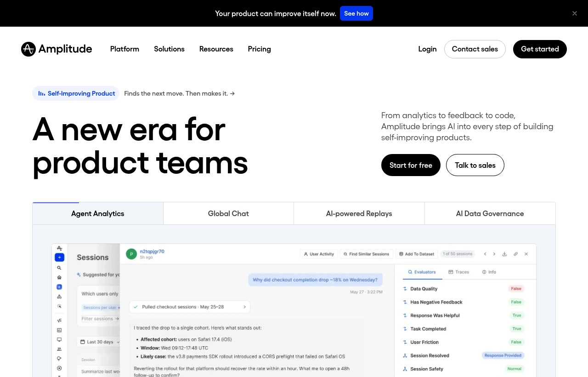588x377 pixels.
Task: Open the Info tab in the demo panel
Action: click(x=489, y=272)
